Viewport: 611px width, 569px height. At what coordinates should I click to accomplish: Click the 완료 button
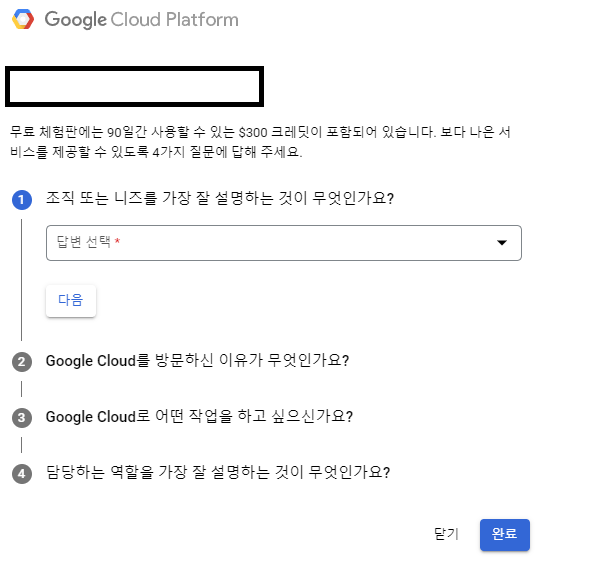click(505, 534)
